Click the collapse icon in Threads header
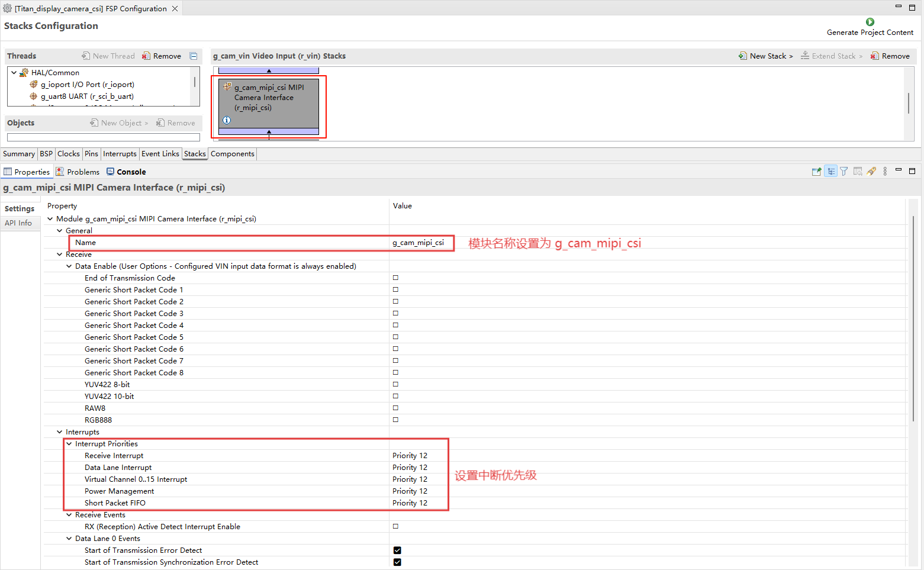The height and width of the screenshot is (570, 924). tap(194, 56)
